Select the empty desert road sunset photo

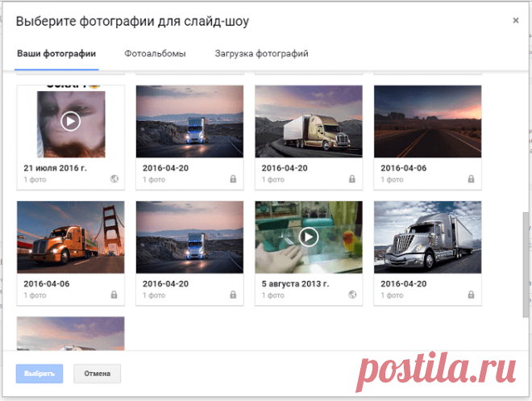(x=427, y=121)
